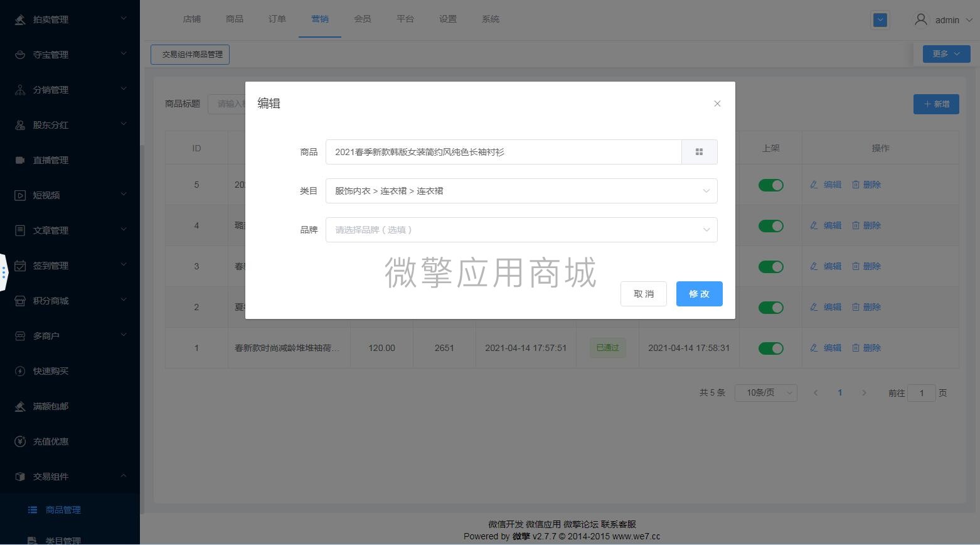The height and width of the screenshot is (545, 980).
Task: Open the 系统 top tab
Action: click(491, 19)
